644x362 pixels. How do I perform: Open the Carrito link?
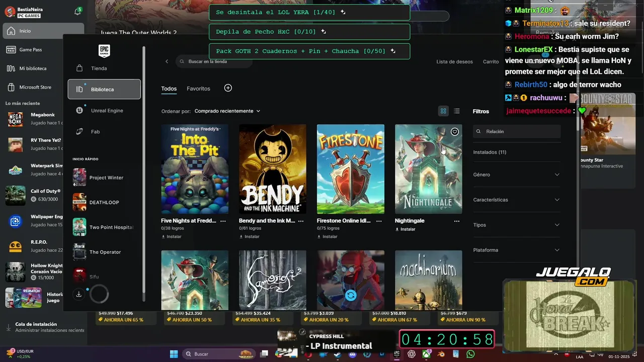click(491, 62)
